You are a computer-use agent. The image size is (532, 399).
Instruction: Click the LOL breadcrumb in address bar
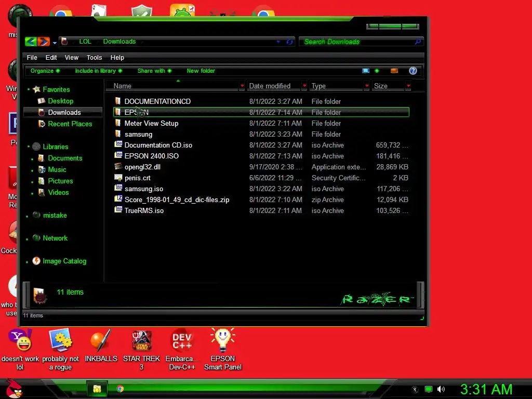coord(85,42)
